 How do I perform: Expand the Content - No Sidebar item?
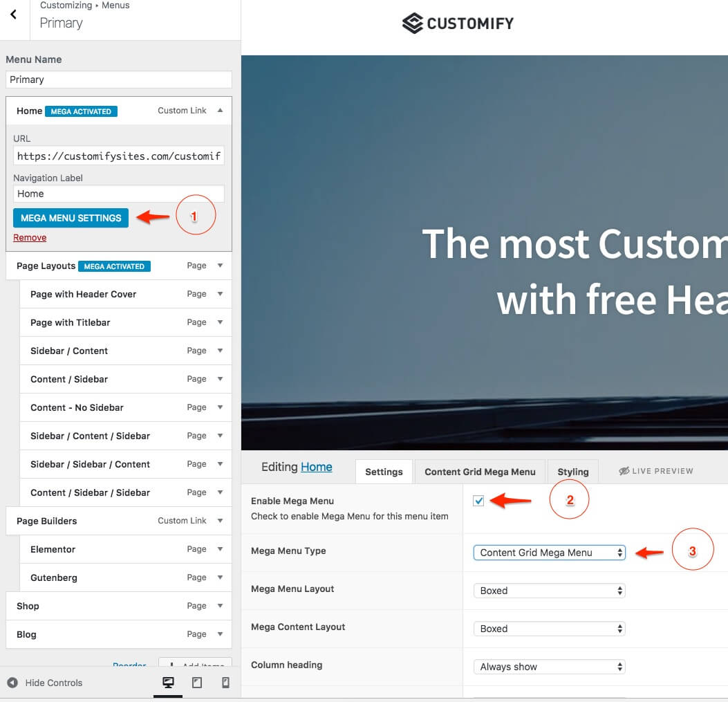220,407
